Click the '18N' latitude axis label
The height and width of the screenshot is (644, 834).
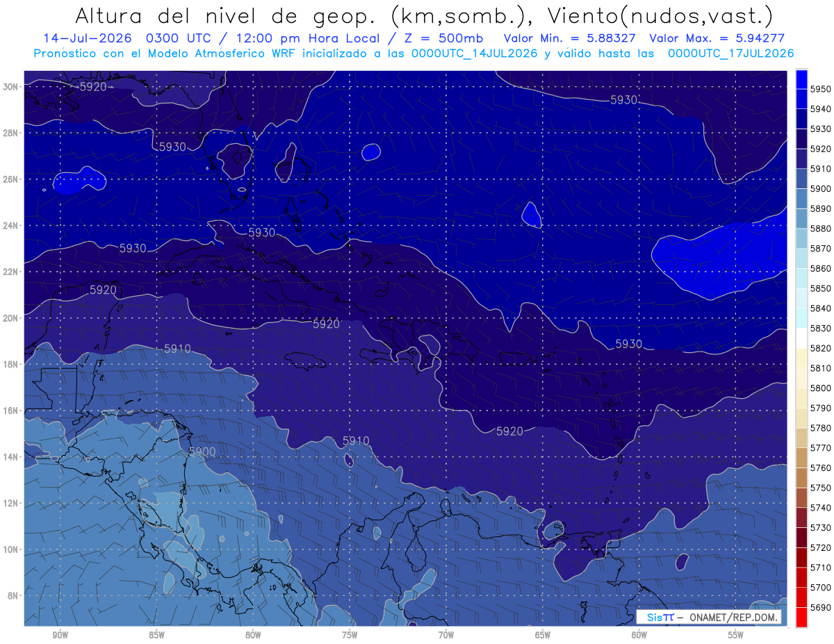coord(10,364)
